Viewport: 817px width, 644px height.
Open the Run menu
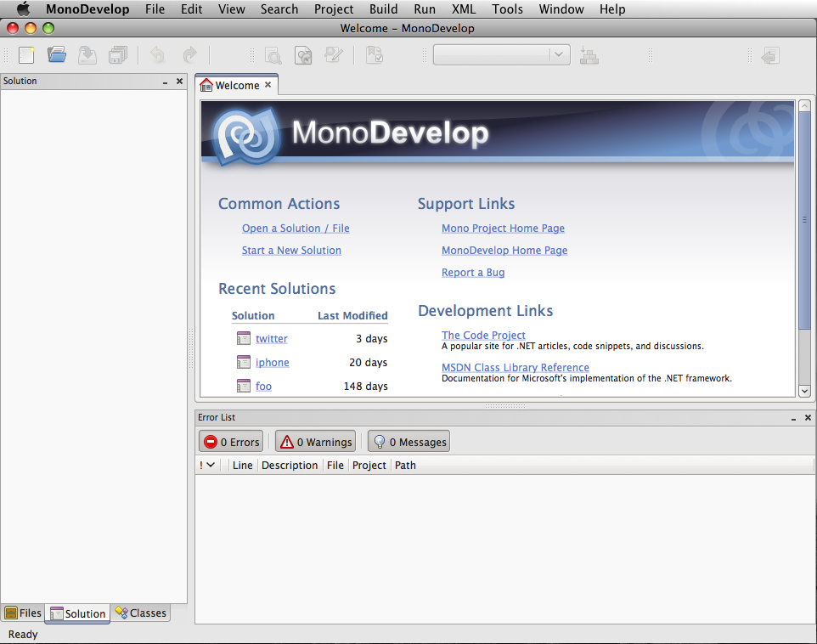click(424, 8)
